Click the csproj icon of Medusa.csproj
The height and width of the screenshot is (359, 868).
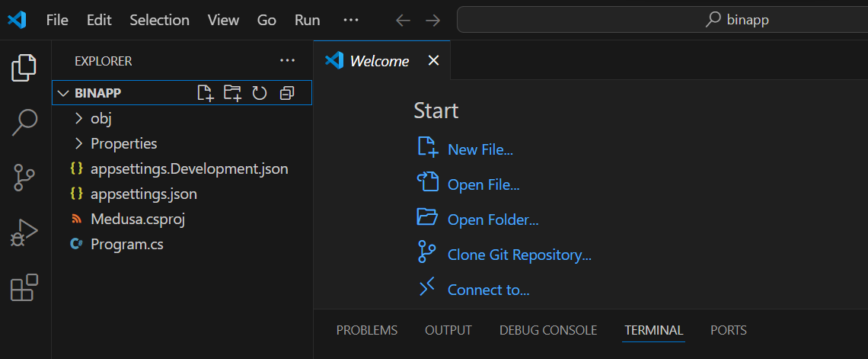pyautogui.click(x=77, y=220)
